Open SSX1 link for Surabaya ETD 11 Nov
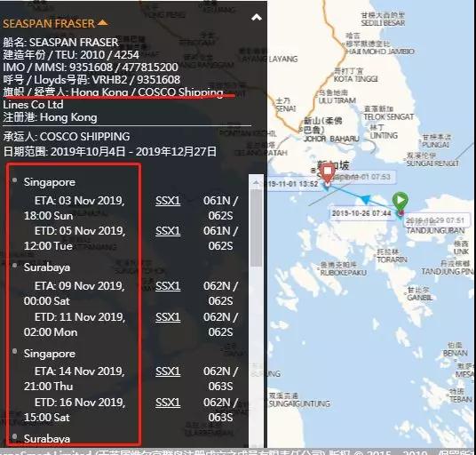 pos(168,316)
